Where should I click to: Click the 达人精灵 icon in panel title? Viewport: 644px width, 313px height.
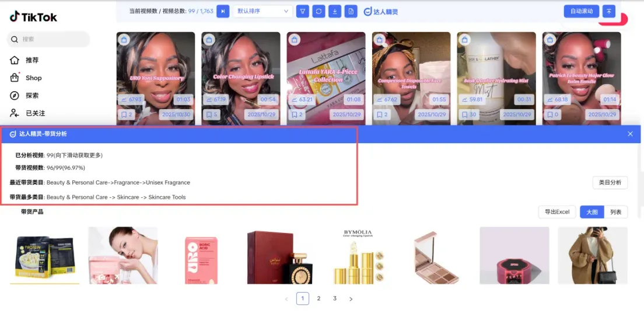tap(13, 134)
